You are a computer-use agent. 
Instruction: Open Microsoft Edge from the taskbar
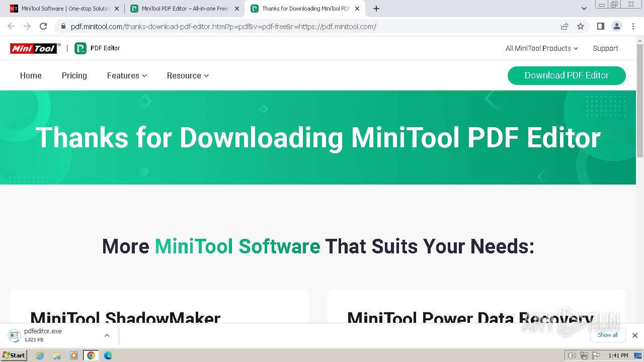[108, 355]
